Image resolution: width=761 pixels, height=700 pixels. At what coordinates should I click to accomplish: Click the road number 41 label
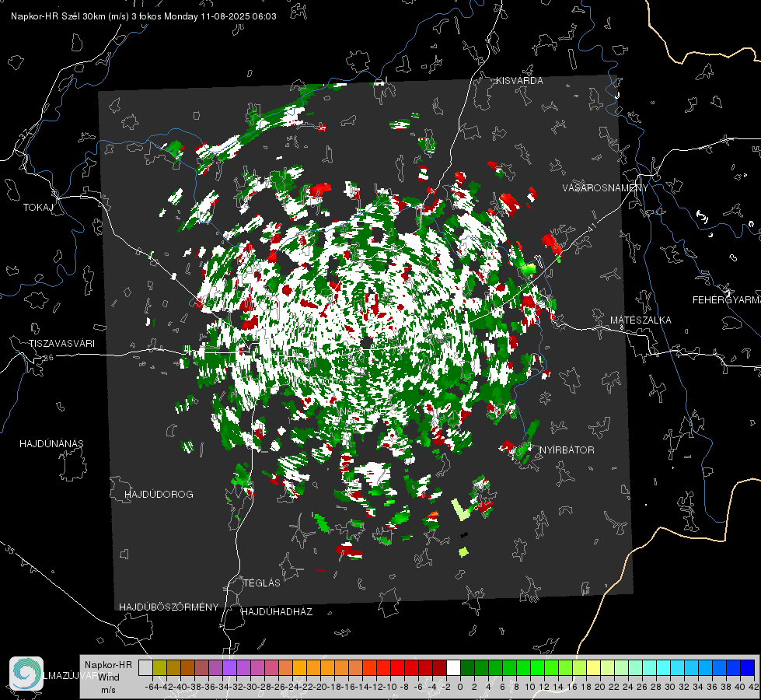tap(591, 227)
